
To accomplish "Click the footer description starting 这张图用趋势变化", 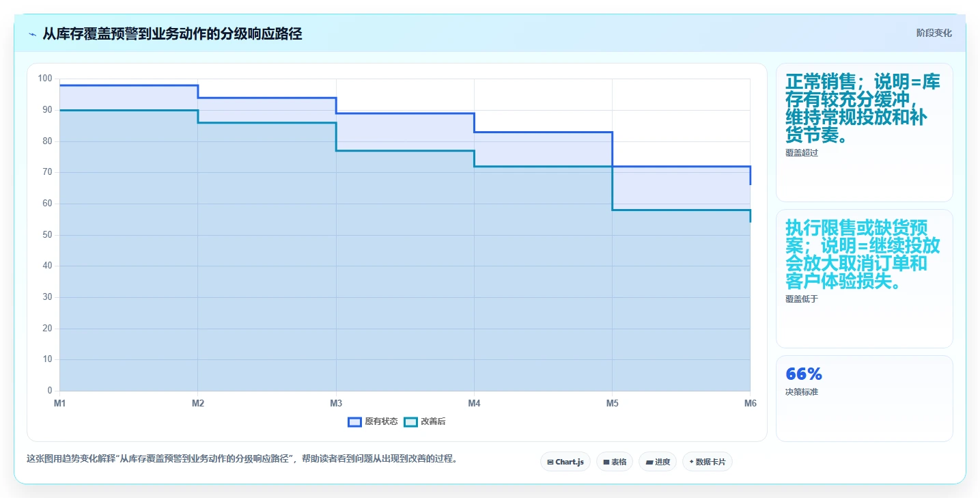I will click(242, 458).
